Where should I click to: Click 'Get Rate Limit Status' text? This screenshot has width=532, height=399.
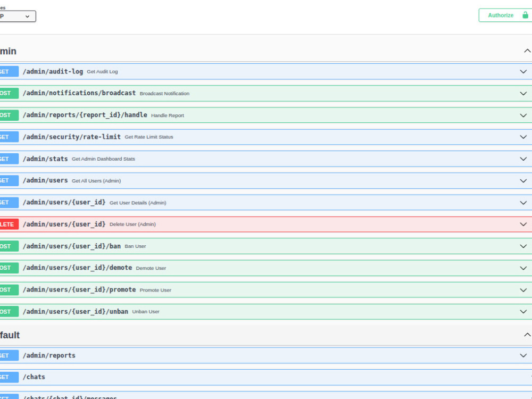[149, 137]
